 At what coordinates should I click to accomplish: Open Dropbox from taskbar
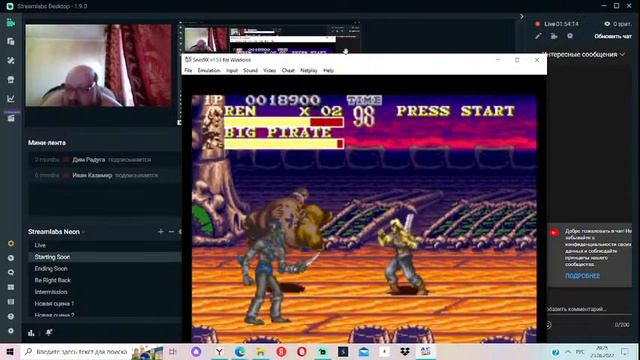(404, 351)
